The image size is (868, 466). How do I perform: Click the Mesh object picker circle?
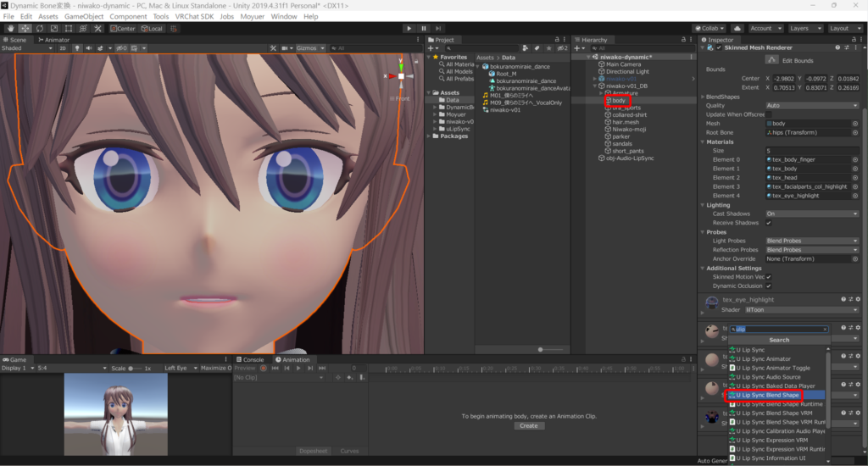coord(854,124)
